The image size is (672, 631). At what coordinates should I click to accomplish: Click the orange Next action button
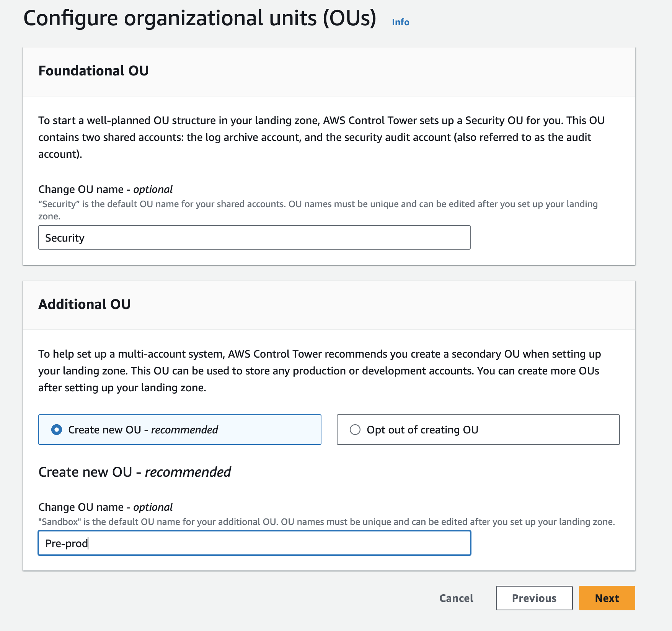tap(606, 598)
